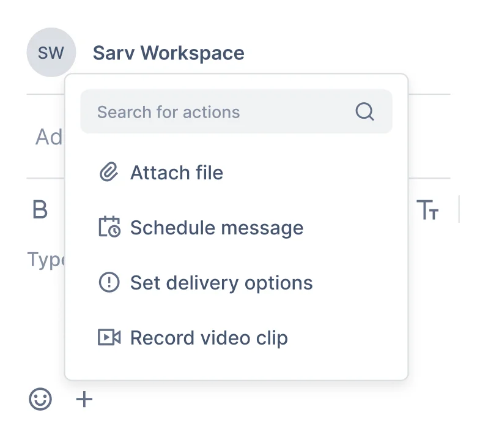Choose Record video clip

209,338
